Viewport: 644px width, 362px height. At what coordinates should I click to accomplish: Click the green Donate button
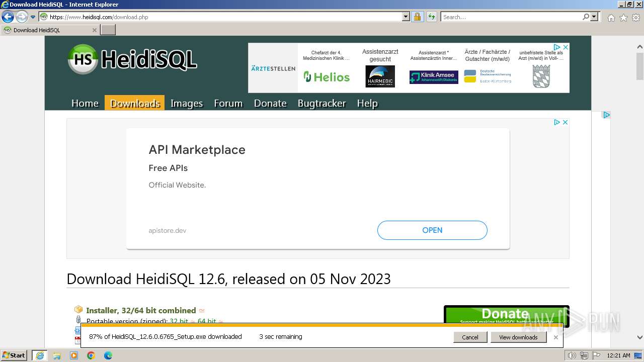506,315
